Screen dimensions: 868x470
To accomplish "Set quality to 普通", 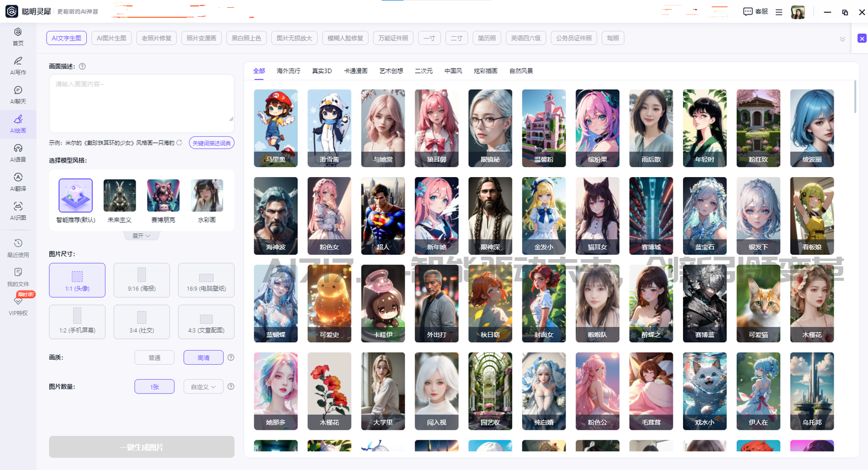I will (154, 357).
